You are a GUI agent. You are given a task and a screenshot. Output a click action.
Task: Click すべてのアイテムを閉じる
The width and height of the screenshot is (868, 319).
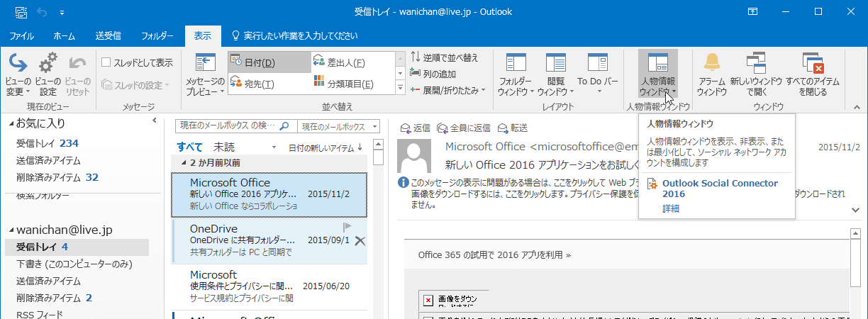[x=811, y=74]
